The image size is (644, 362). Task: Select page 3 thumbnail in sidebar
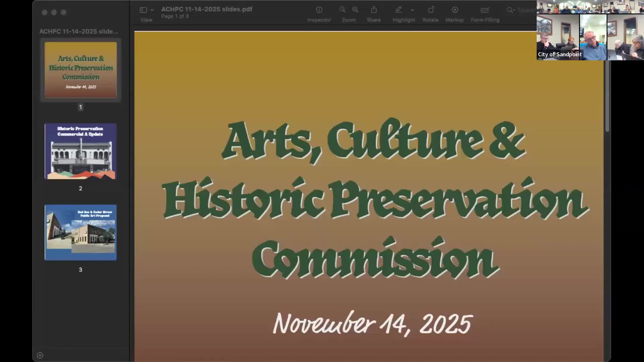coord(80,232)
